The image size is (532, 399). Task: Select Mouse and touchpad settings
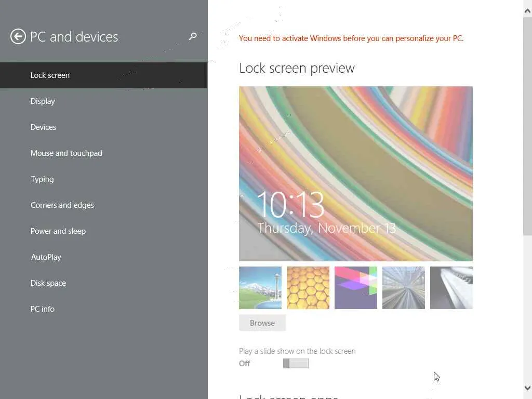click(66, 153)
